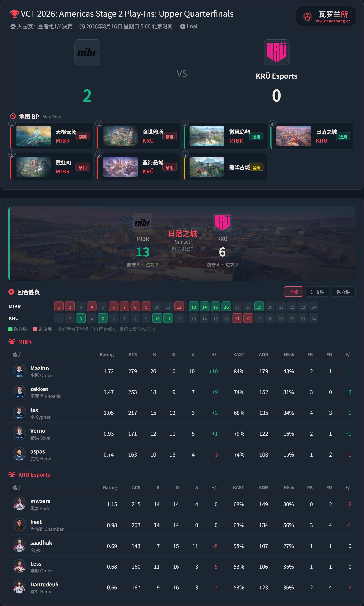Click the 日落之城 map title in the banner
The height and width of the screenshot is (606, 364).
(182, 233)
